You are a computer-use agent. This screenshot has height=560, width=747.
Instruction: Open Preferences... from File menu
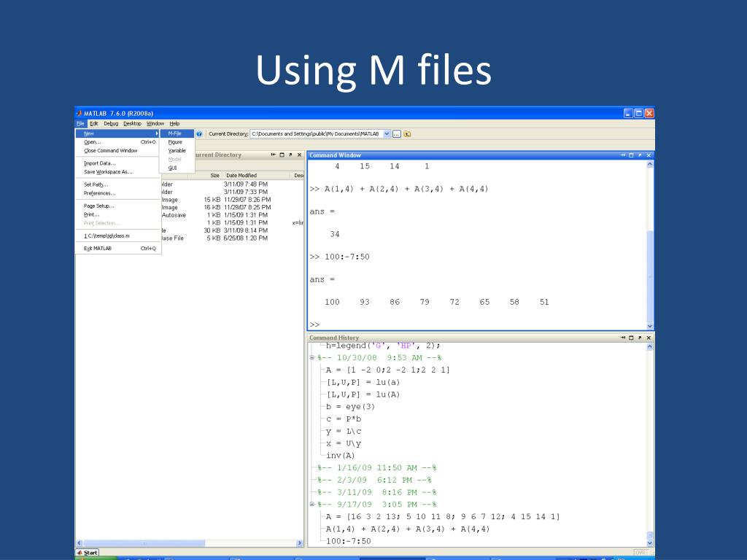(x=117, y=193)
